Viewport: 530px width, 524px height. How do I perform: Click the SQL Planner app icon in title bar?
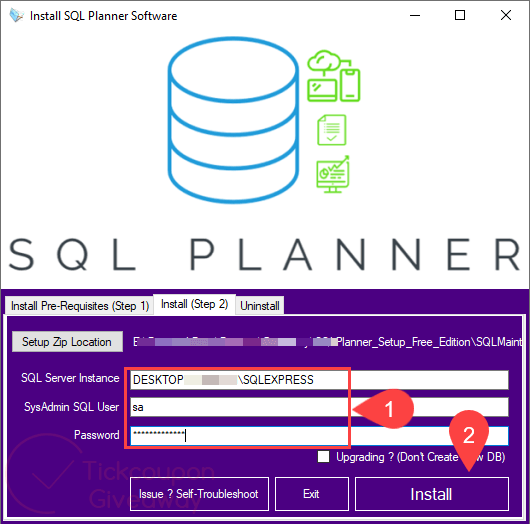coord(16,16)
